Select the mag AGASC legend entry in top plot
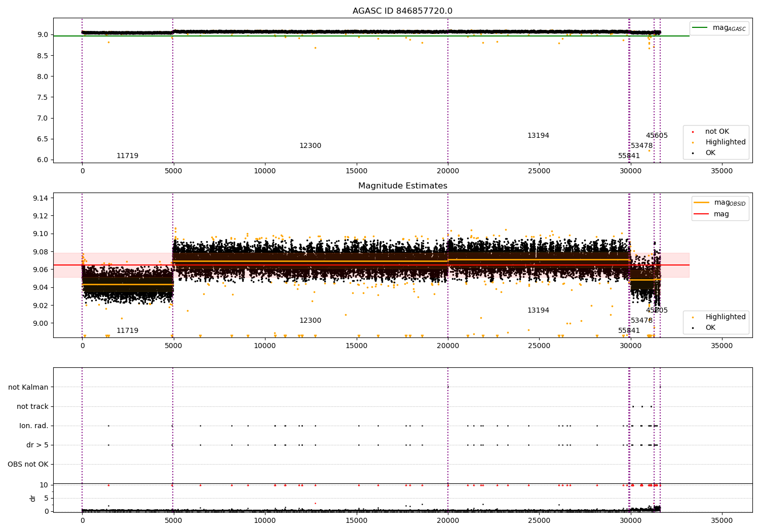The height and width of the screenshot is (532, 760). [x=719, y=28]
